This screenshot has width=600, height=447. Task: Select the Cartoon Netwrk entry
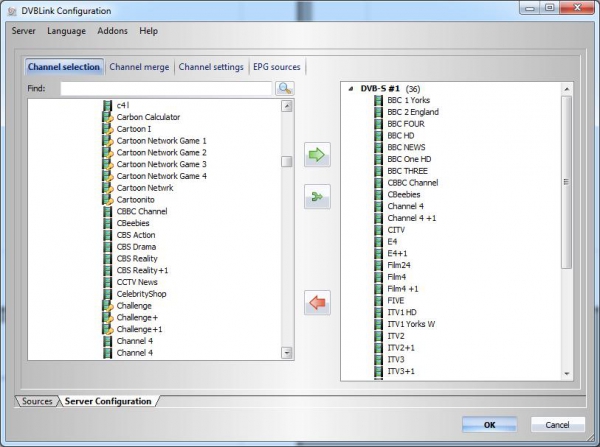(145, 188)
